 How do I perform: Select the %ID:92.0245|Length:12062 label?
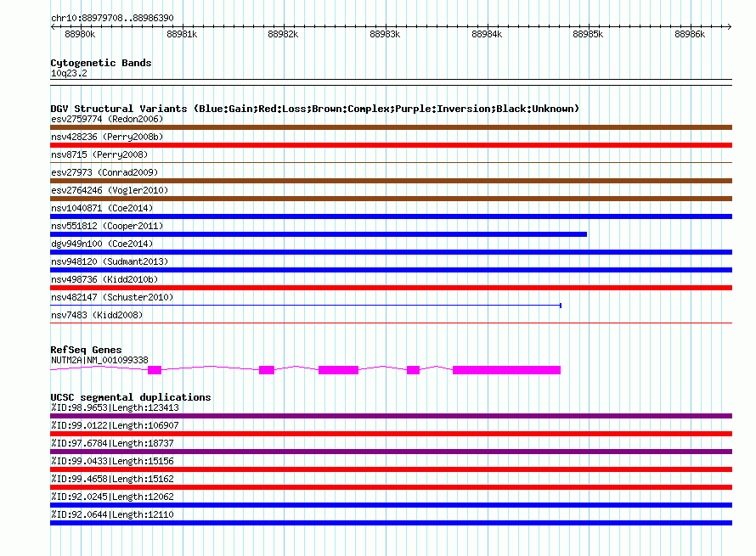[x=112, y=497]
